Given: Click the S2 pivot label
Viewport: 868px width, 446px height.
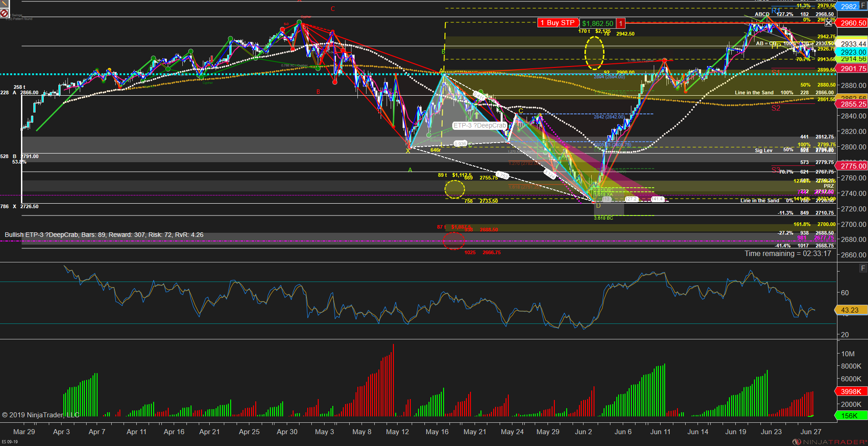Looking at the screenshot, I should (776, 108).
